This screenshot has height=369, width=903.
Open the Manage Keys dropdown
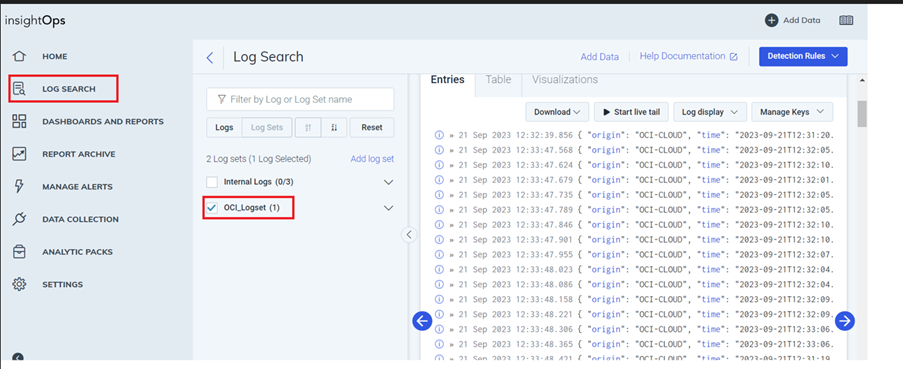[792, 112]
